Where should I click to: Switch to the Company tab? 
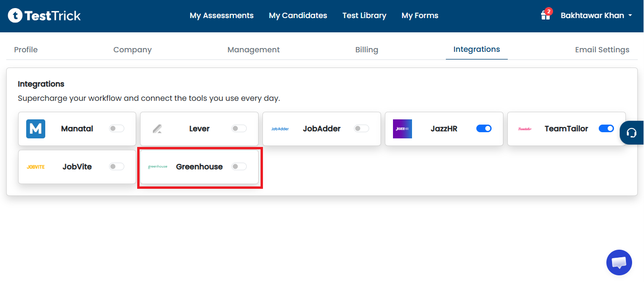coord(132,49)
